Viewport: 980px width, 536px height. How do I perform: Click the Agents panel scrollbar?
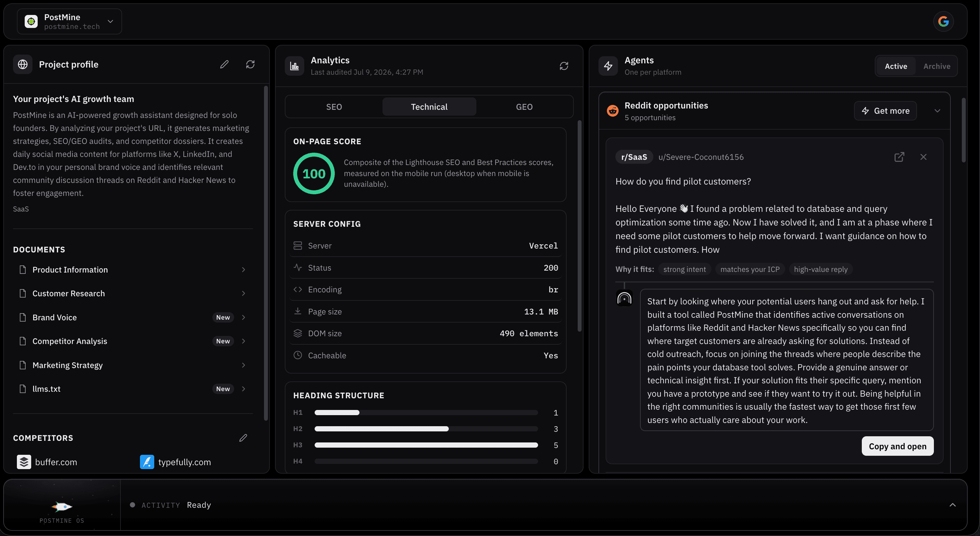tap(963, 130)
